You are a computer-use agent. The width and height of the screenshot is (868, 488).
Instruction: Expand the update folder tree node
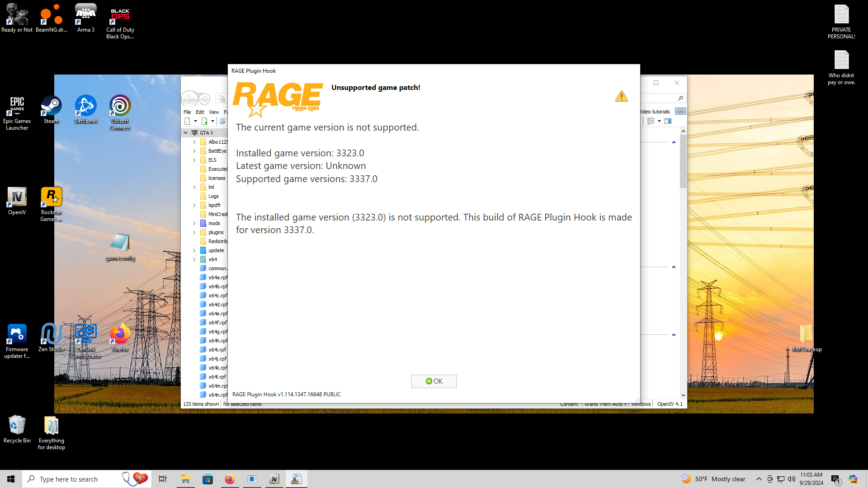tap(194, 250)
